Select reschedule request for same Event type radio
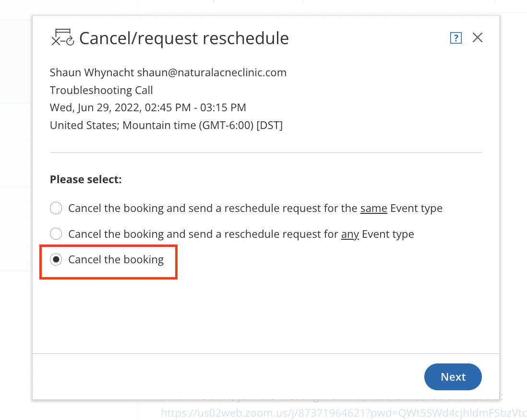 pos(56,208)
